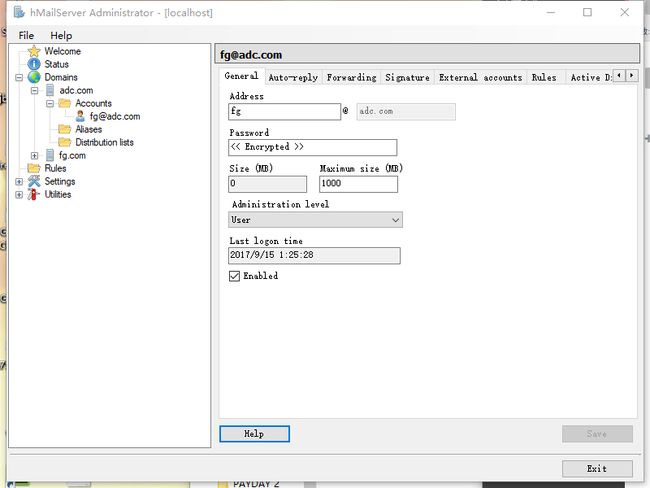Click the fg@adc.com user icon

click(x=80, y=116)
